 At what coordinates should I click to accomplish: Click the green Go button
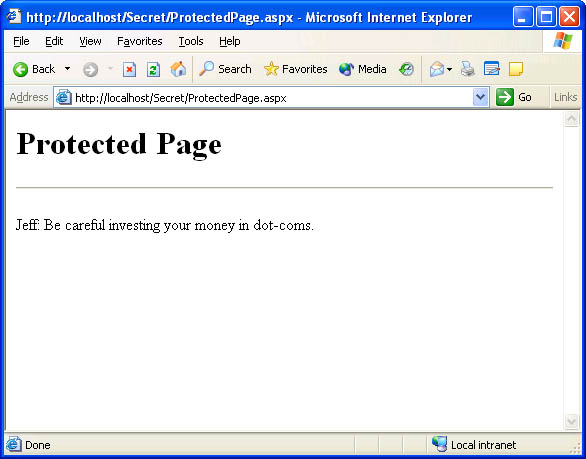pyautogui.click(x=514, y=97)
